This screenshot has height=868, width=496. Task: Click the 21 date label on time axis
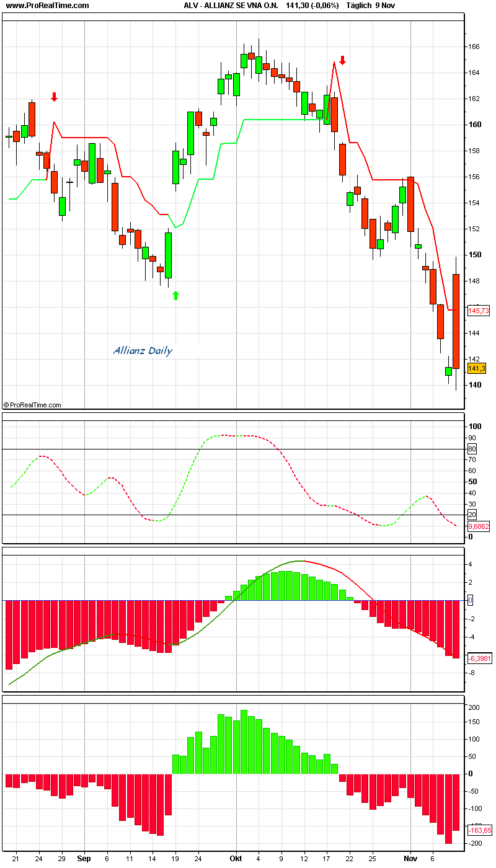15,859
